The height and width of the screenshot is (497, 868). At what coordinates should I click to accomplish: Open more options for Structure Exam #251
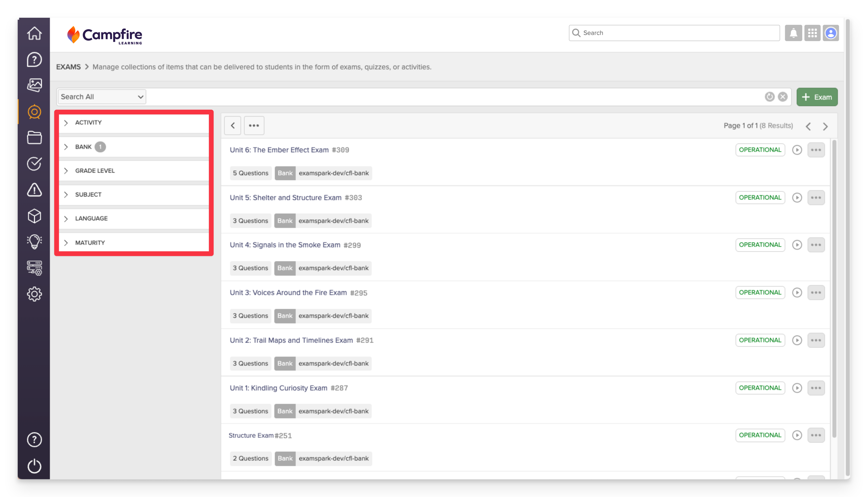pos(816,435)
